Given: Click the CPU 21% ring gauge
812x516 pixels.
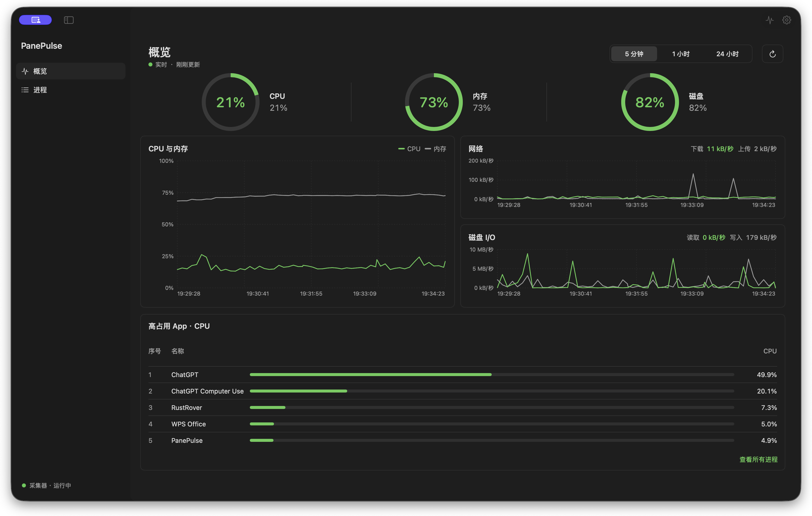Looking at the screenshot, I should (x=230, y=102).
